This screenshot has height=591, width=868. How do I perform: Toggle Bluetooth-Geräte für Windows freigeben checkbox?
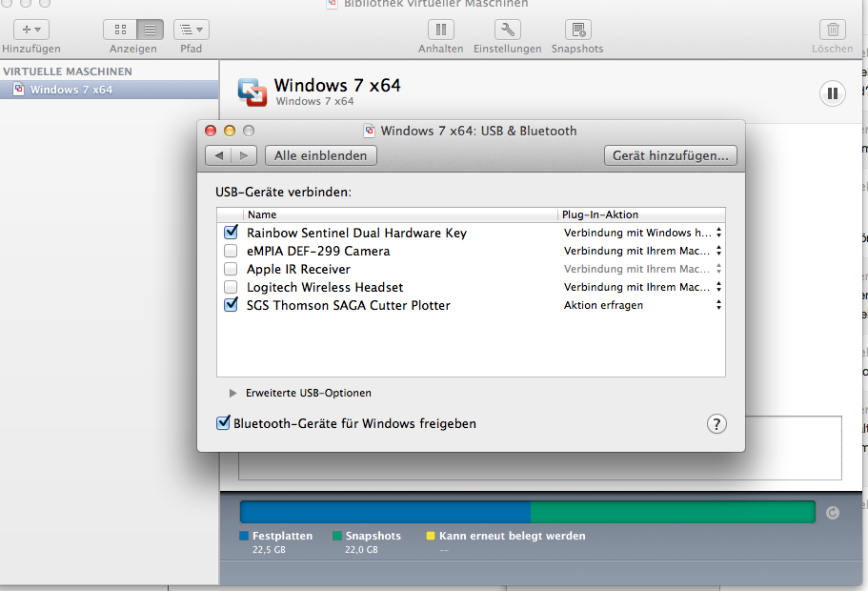tap(223, 422)
